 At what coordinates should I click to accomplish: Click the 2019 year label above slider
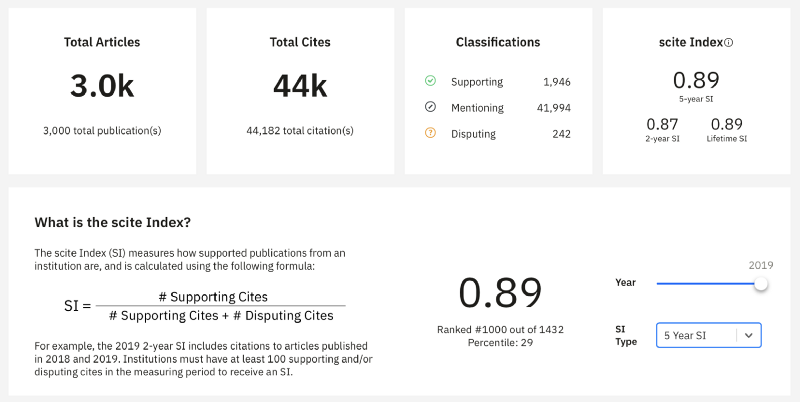(x=761, y=265)
